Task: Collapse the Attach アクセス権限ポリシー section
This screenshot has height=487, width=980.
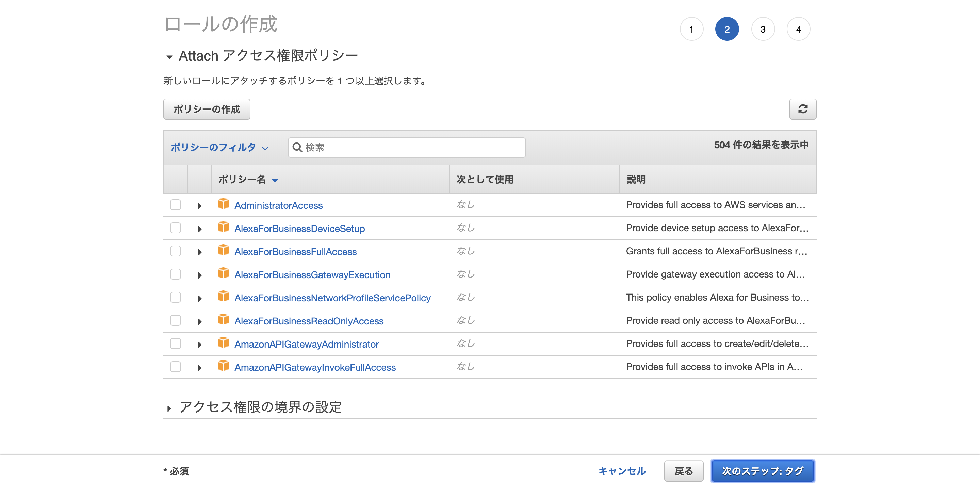Action: [x=169, y=57]
